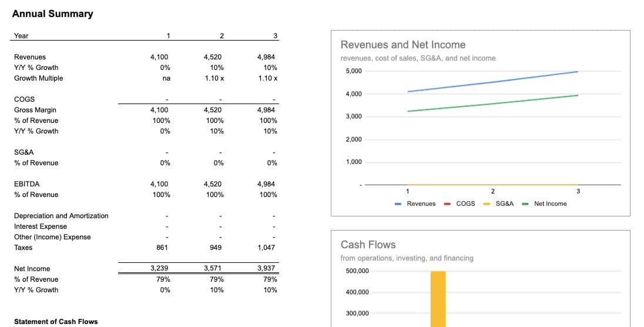Viewport: 644px width, 327px height.
Task: Select the green Net Income chart line
Action: (492, 104)
